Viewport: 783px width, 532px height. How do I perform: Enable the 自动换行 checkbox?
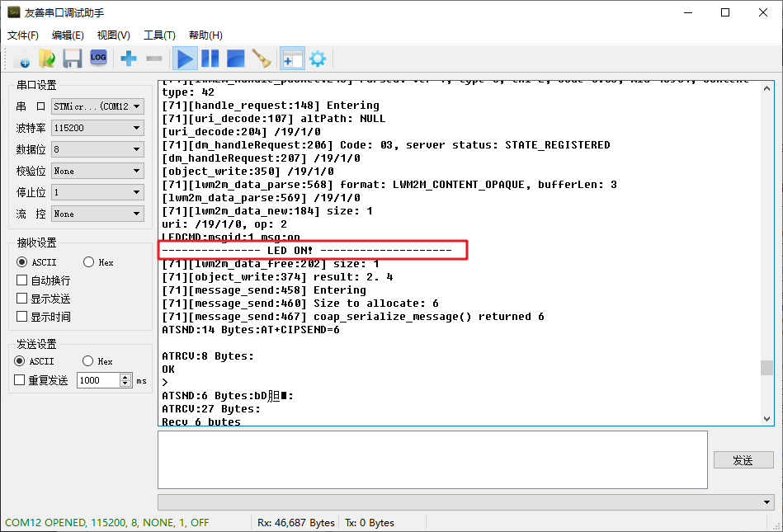click(x=44, y=280)
